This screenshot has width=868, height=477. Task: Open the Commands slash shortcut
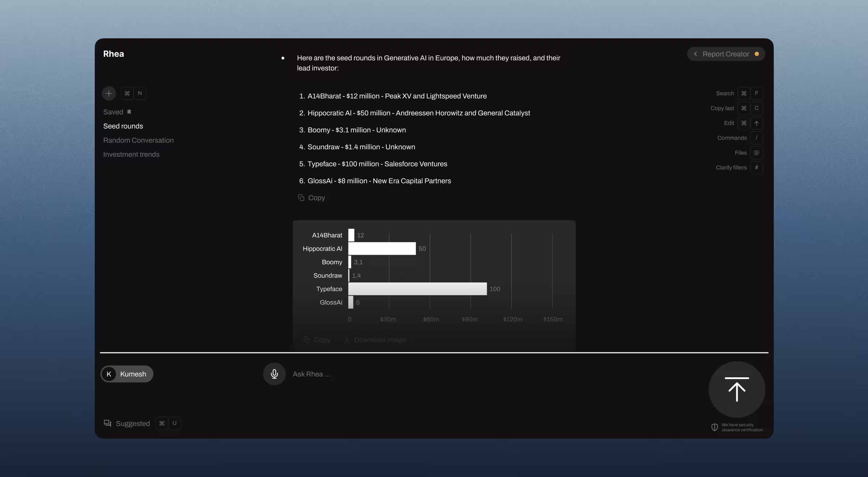(x=756, y=138)
